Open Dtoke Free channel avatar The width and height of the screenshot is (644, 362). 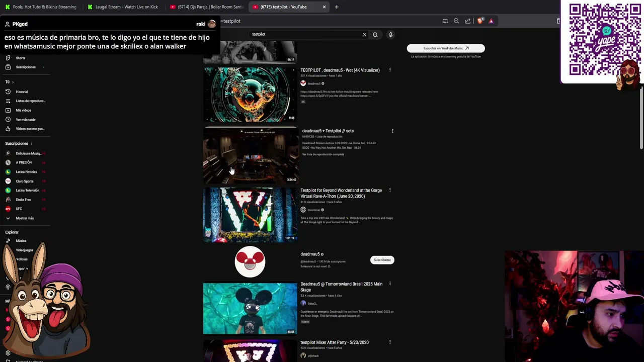pos(8,200)
